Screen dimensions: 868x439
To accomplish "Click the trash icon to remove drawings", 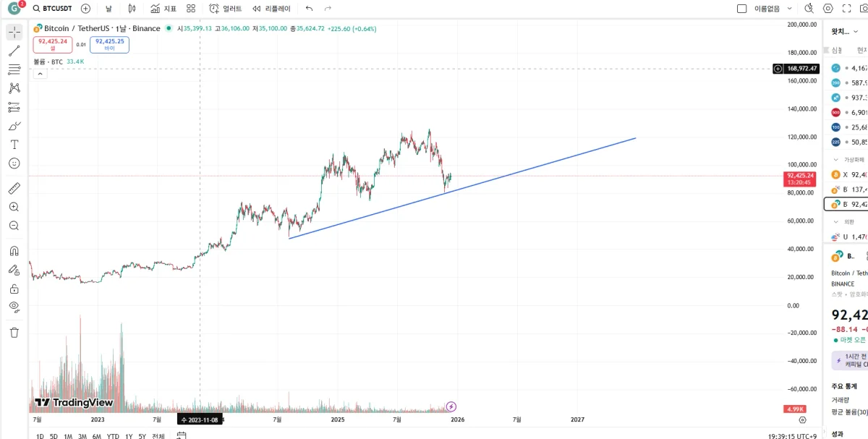I will coord(14,332).
